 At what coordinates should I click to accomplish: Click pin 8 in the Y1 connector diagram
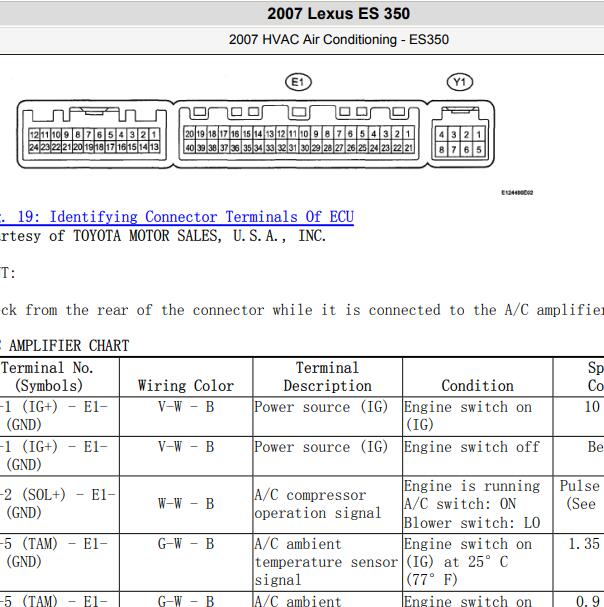tap(441, 149)
